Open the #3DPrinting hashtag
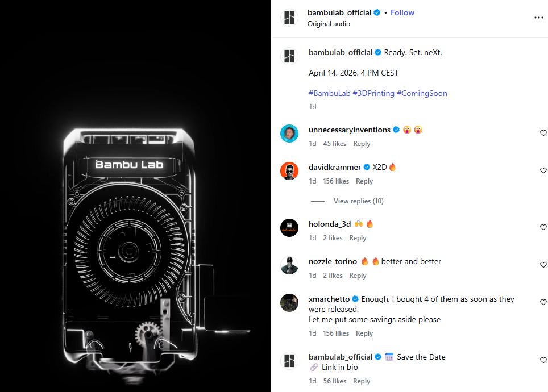 click(x=373, y=93)
